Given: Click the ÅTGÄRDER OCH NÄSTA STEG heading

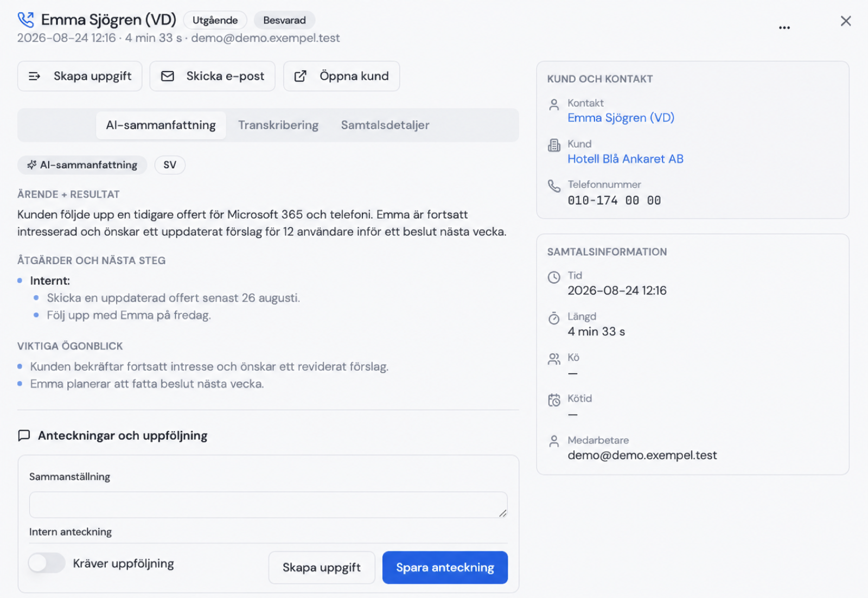Looking at the screenshot, I should (x=91, y=260).
